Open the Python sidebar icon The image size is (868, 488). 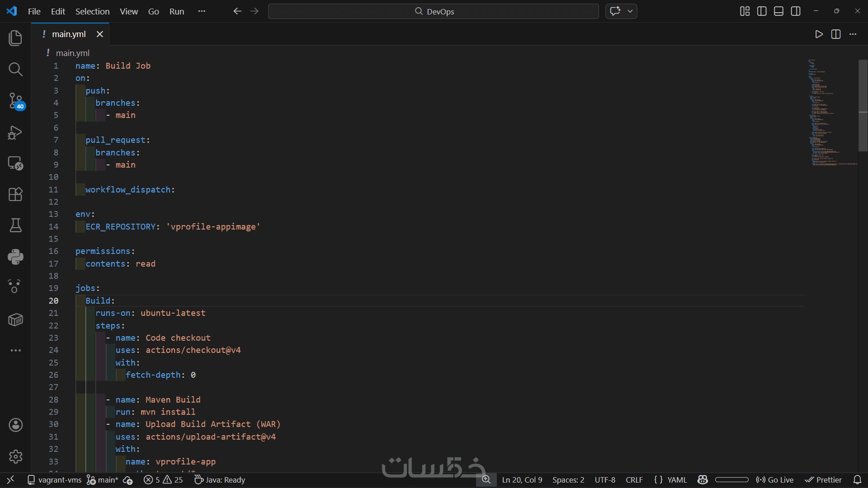click(x=15, y=257)
